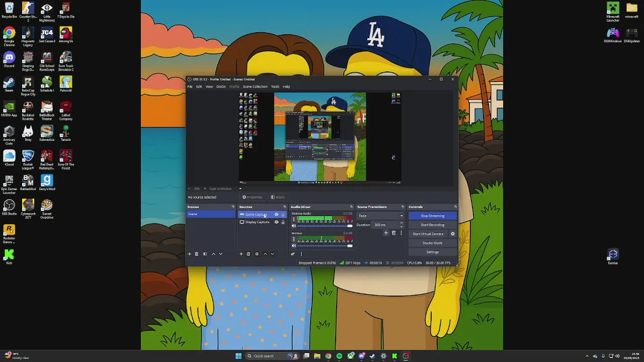Add a scene transition with plus icon
This screenshot has width=644, height=362.
(x=386, y=233)
